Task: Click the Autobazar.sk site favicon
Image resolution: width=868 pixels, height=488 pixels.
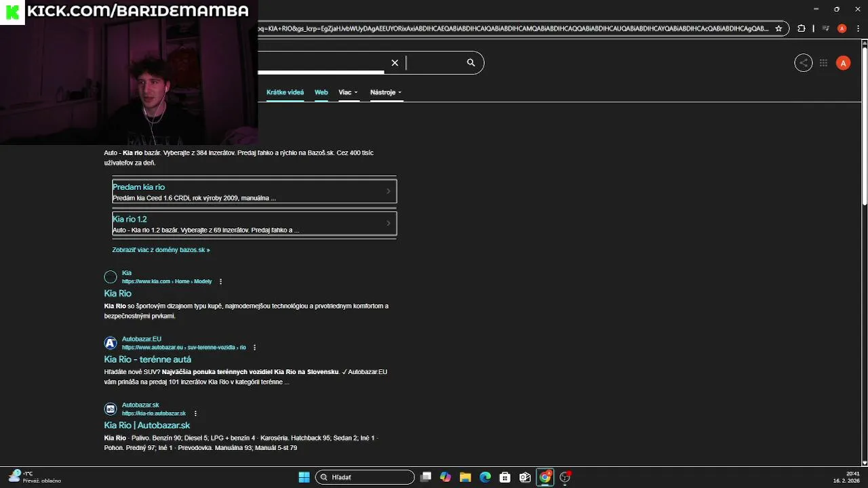Action: (111, 409)
